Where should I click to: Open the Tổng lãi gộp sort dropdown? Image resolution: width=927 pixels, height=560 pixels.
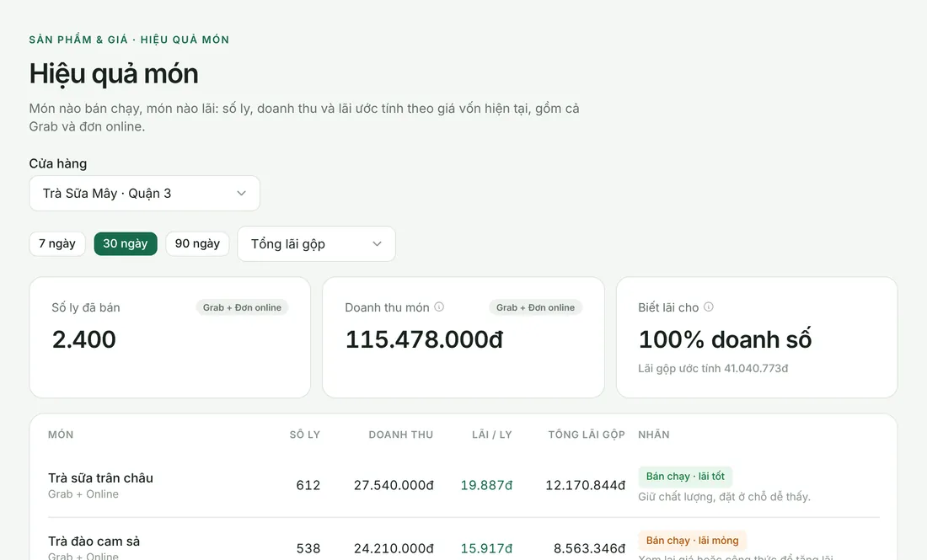[316, 244]
